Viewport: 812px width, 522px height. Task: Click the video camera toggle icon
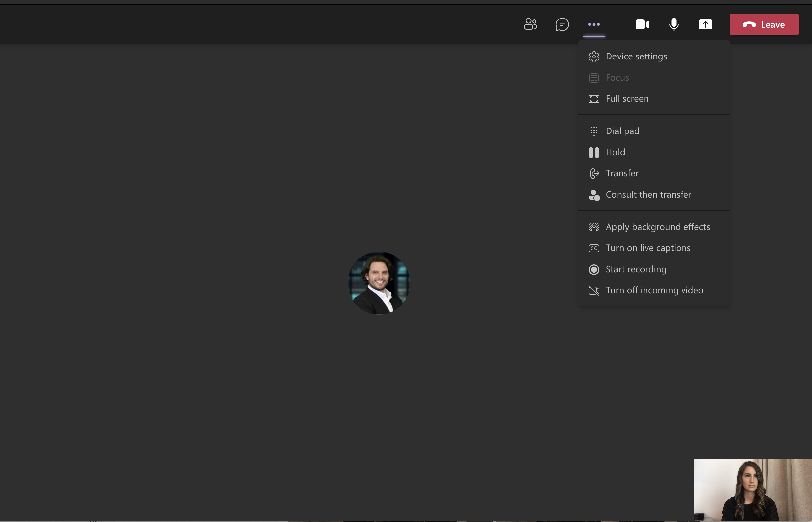[x=642, y=24]
